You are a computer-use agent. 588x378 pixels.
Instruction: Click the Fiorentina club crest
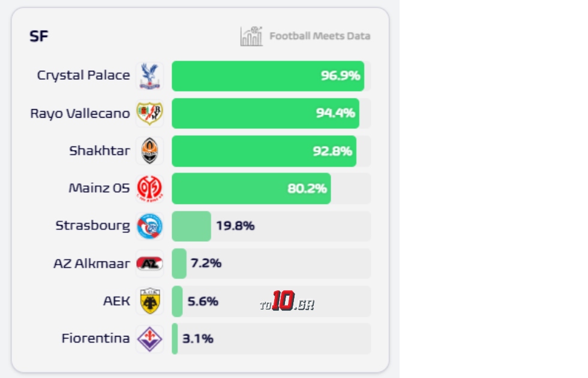[149, 339]
